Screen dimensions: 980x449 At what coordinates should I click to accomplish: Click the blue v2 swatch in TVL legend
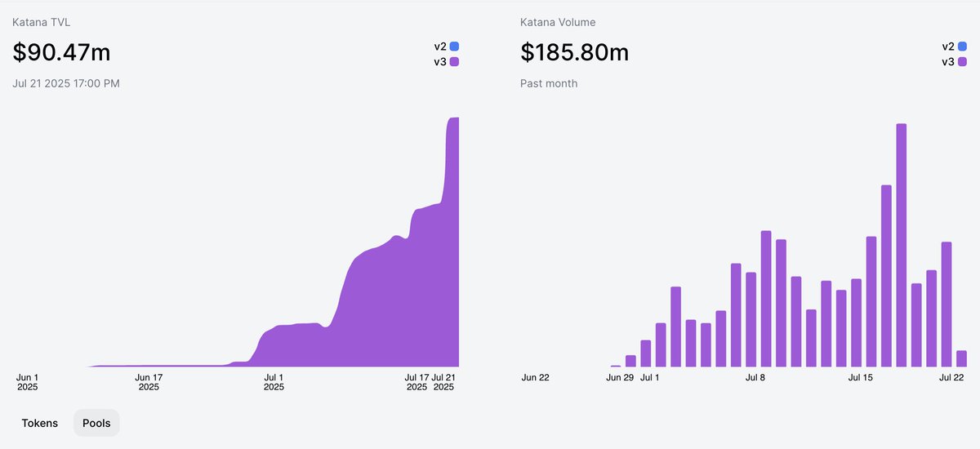(454, 47)
